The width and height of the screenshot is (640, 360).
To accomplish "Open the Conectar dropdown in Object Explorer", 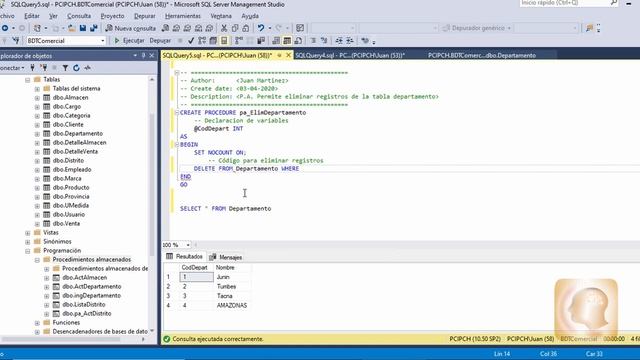I will pos(12,68).
